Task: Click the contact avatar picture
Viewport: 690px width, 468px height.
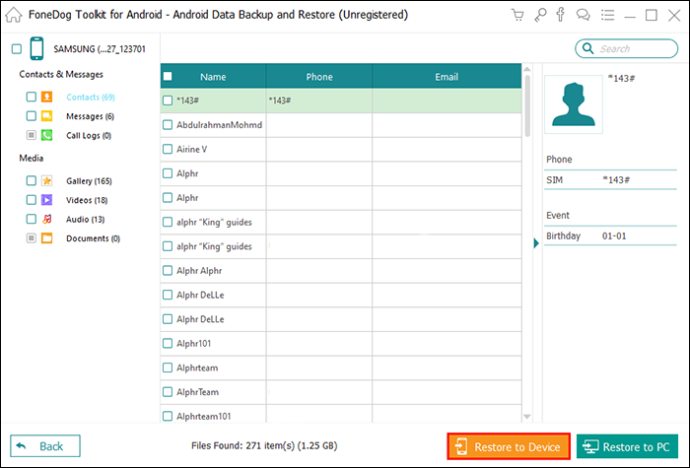Action: point(573,104)
